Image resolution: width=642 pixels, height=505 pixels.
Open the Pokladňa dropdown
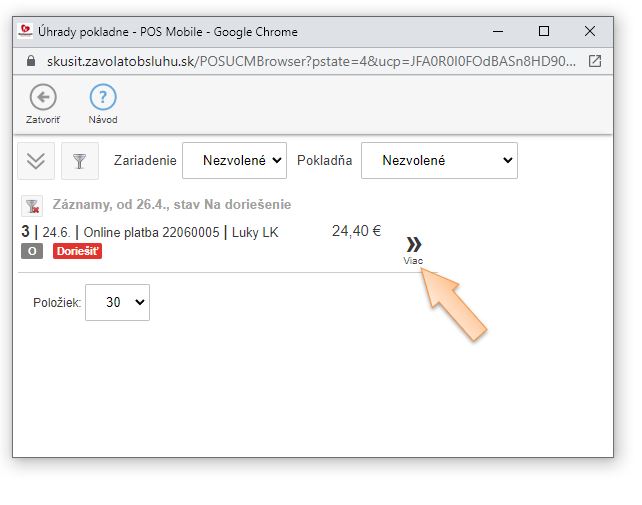tap(439, 160)
